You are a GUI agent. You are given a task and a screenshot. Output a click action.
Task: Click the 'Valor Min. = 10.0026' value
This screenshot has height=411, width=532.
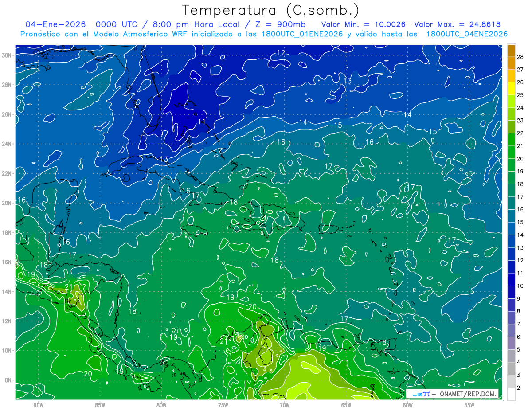pos(364,24)
